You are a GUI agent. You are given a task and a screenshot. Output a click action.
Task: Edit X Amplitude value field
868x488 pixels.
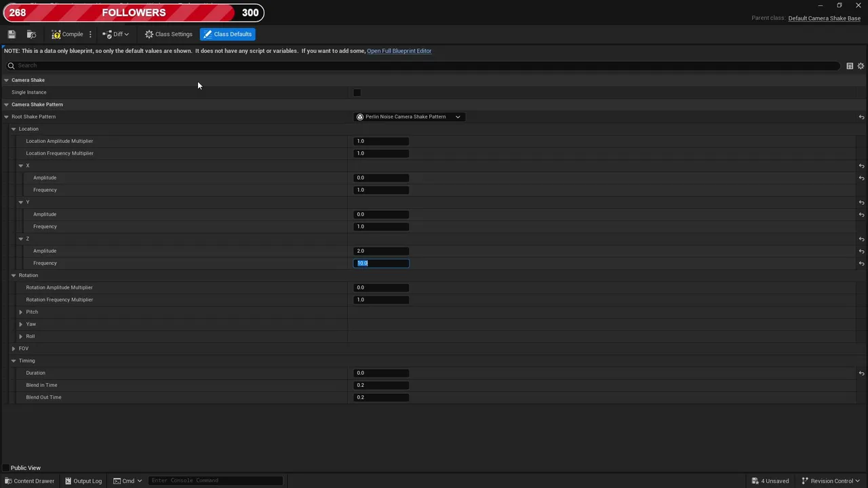[x=381, y=178]
